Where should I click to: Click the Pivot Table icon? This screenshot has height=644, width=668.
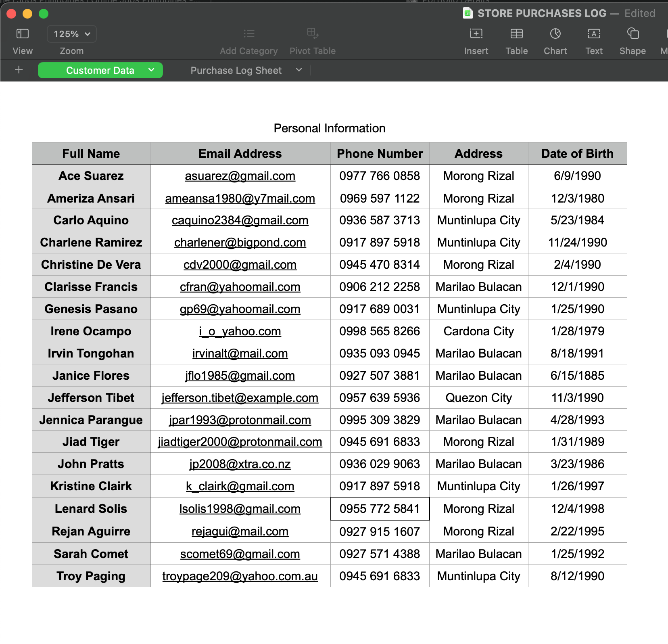313,34
